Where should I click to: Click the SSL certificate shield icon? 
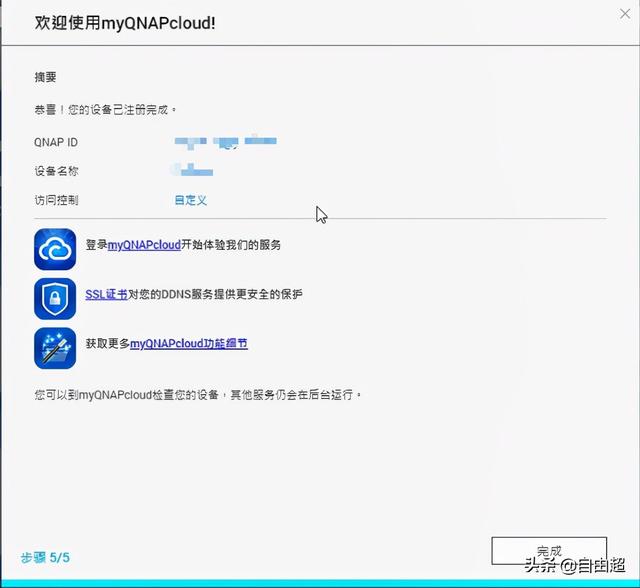(55, 299)
